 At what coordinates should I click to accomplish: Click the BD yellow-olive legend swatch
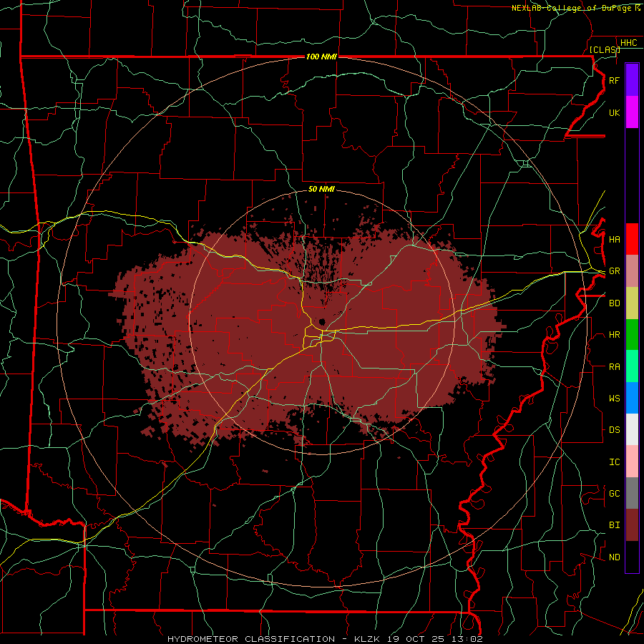632,303
